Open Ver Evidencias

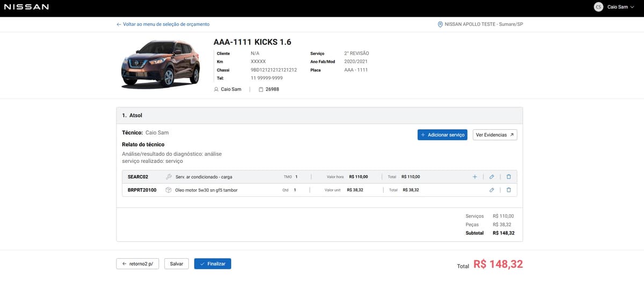pyautogui.click(x=495, y=135)
